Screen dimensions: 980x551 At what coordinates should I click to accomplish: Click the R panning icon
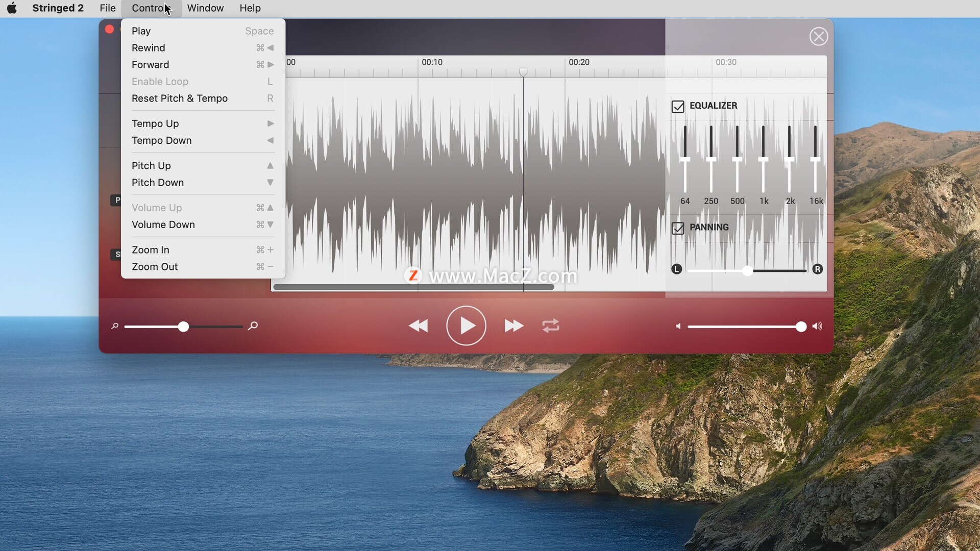pos(818,269)
